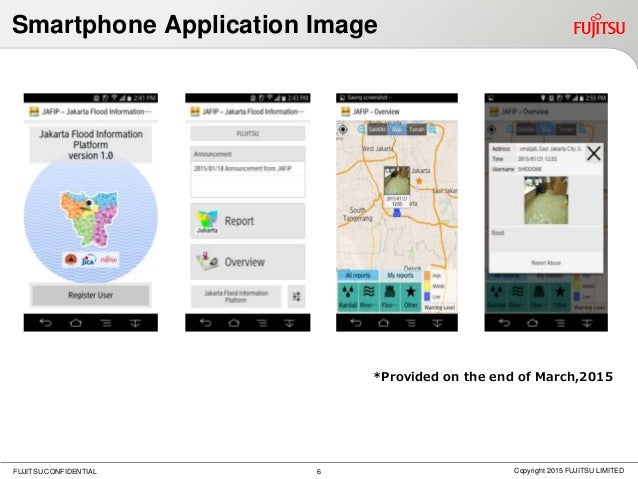Open the Overview button on the menu screen

(248, 262)
